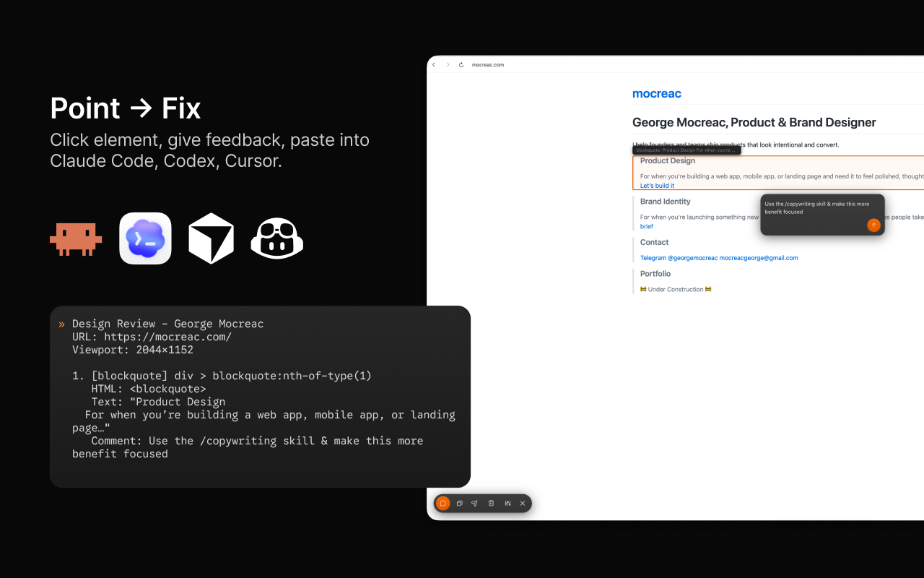Open the blue "brief" link
The height and width of the screenshot is (578, 924).
[x=646, y=226]
